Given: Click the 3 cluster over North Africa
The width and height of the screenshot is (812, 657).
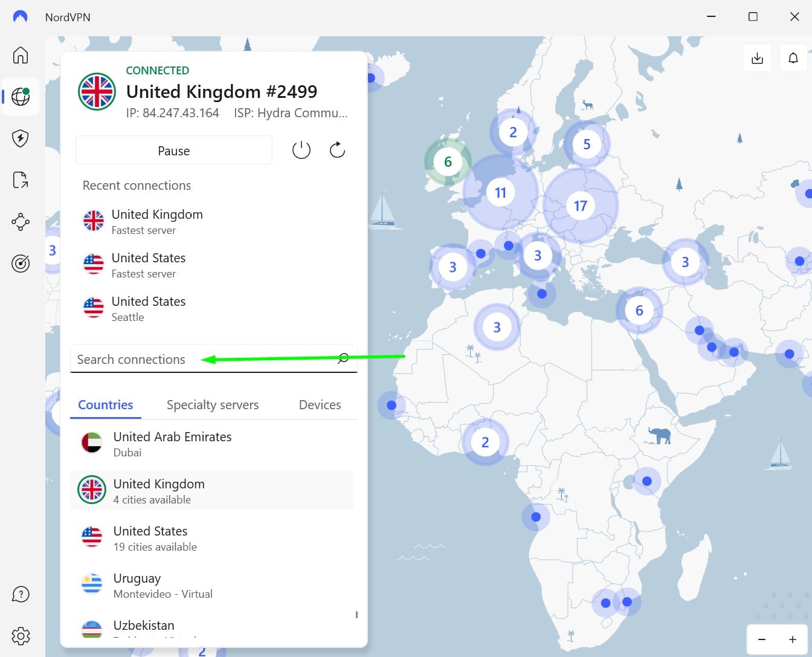Looking at the screenshot, I should (497, 328).
